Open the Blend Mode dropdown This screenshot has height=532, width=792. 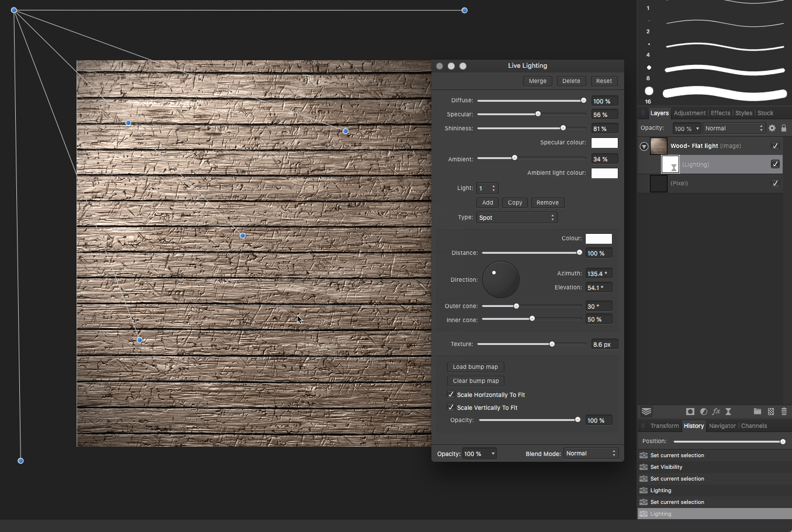(590, 452)
